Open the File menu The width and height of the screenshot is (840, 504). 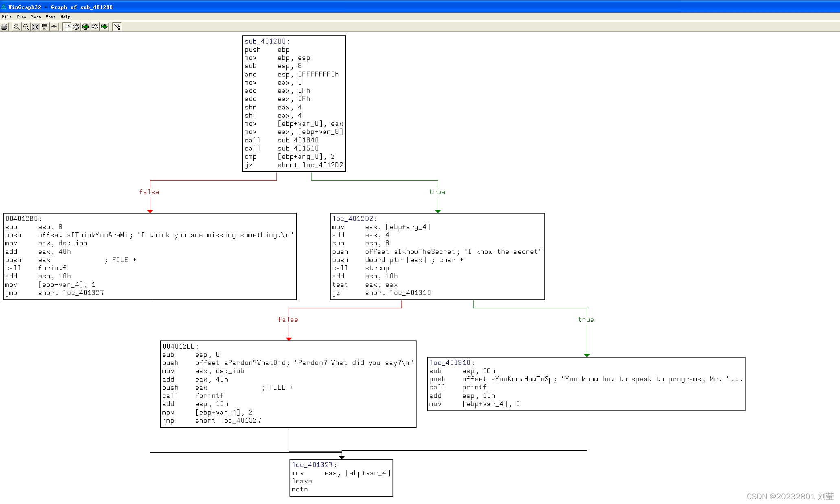coord(7,17)
